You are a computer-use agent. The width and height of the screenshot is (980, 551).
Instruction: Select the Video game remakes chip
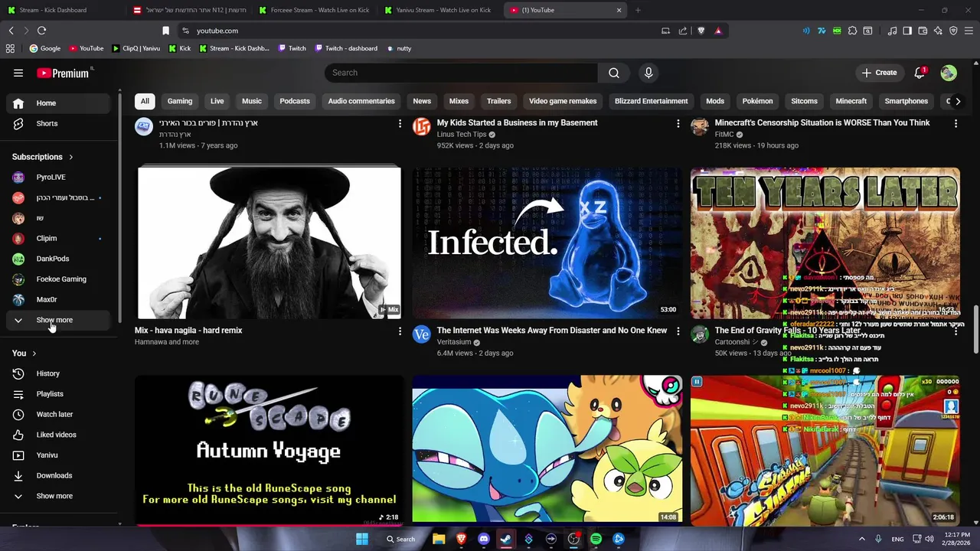pyautogui.click(x=563, y=101)
